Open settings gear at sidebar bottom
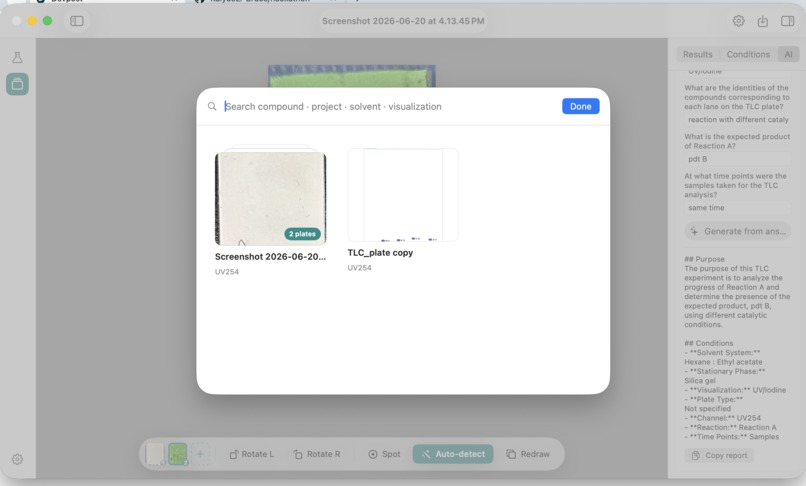Viewport: 806px width, 486px height. point(17,459)
